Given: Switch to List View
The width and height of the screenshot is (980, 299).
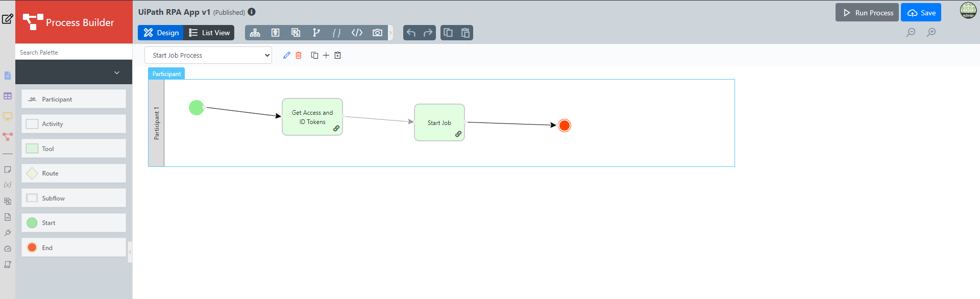Looking at the screenshot, I should pos(209,33).
